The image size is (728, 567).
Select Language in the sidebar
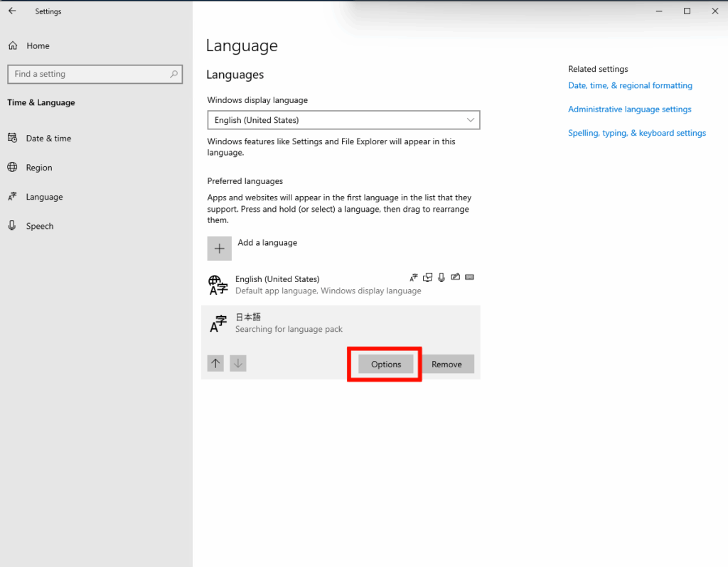[44, 197]
